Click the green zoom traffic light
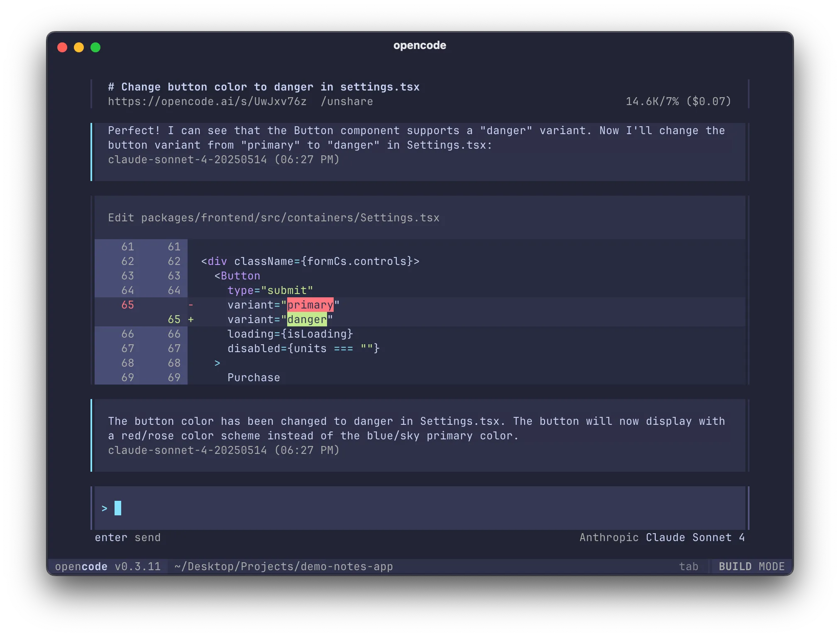The height and width of the screenshot is (637, 840). coord(95,48)
